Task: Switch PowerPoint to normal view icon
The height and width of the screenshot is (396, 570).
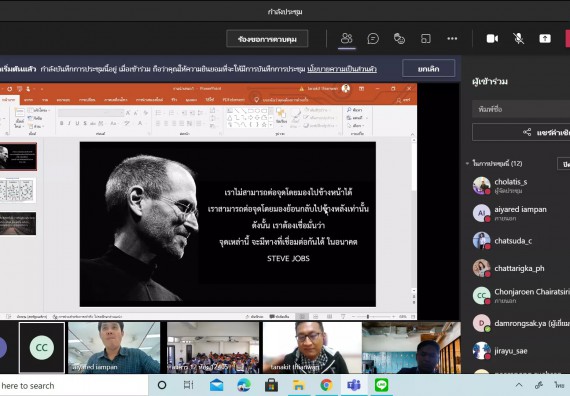Action: (301, 317)
